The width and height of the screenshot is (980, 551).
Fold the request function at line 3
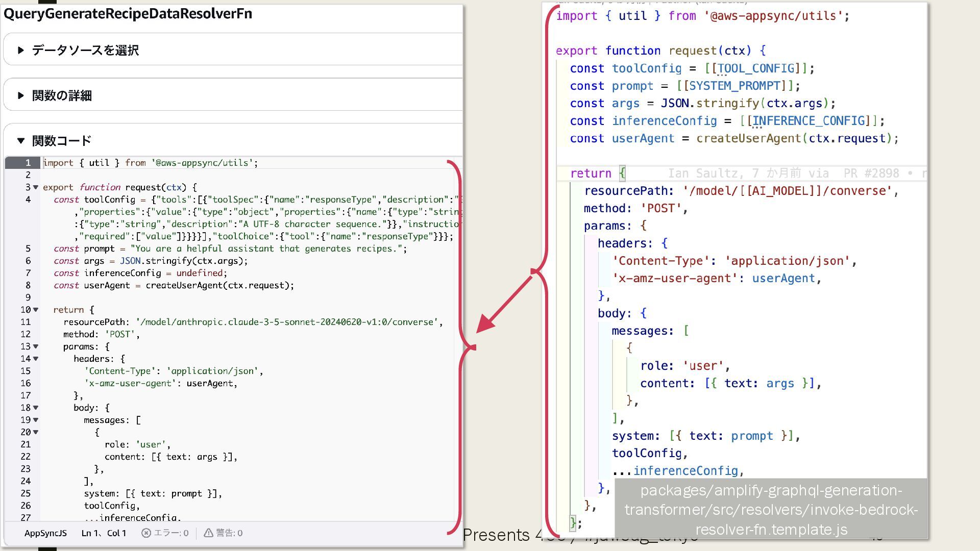[36, 187]
